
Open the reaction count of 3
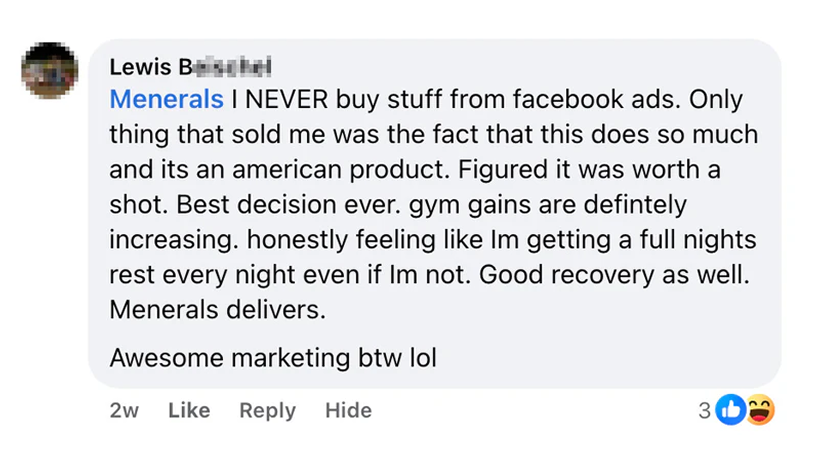(x=706, y=410)
